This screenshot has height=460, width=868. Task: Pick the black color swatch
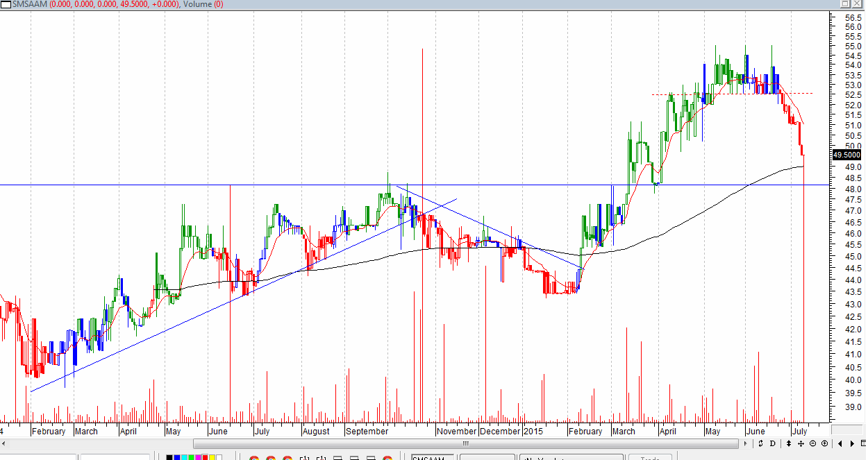click(169, 457)
